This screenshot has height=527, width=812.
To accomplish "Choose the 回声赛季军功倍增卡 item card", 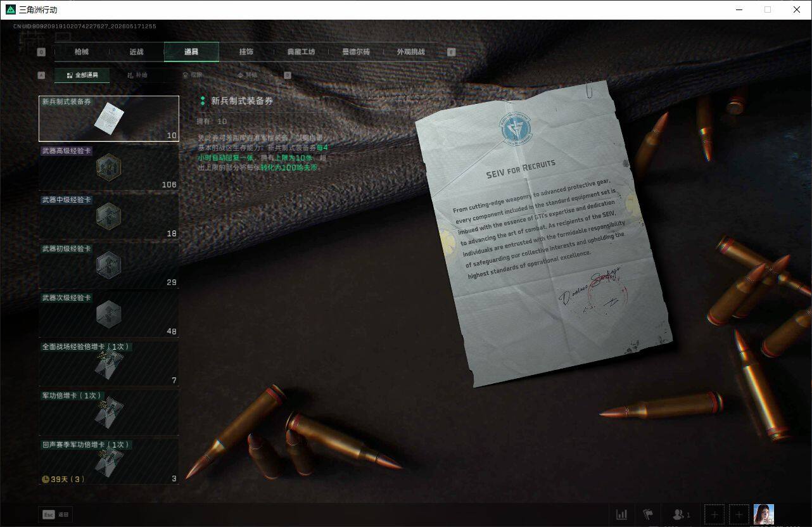I will click(x=109, y=461).
